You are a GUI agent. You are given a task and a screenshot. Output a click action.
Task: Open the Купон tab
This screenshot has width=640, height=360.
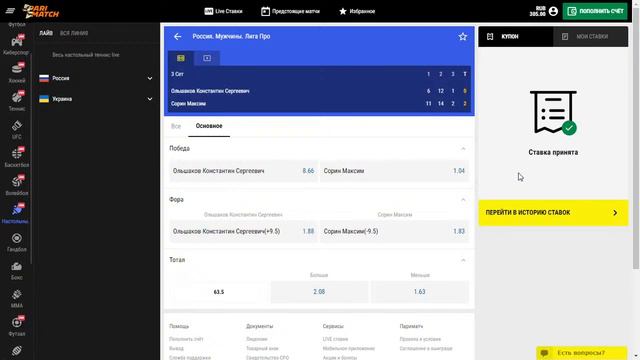click(x=516, y=37)
